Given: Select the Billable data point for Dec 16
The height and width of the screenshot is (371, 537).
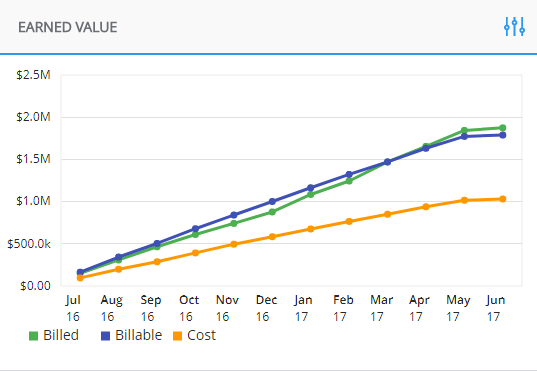Looking at the screenshot, I should coord(272,201).
